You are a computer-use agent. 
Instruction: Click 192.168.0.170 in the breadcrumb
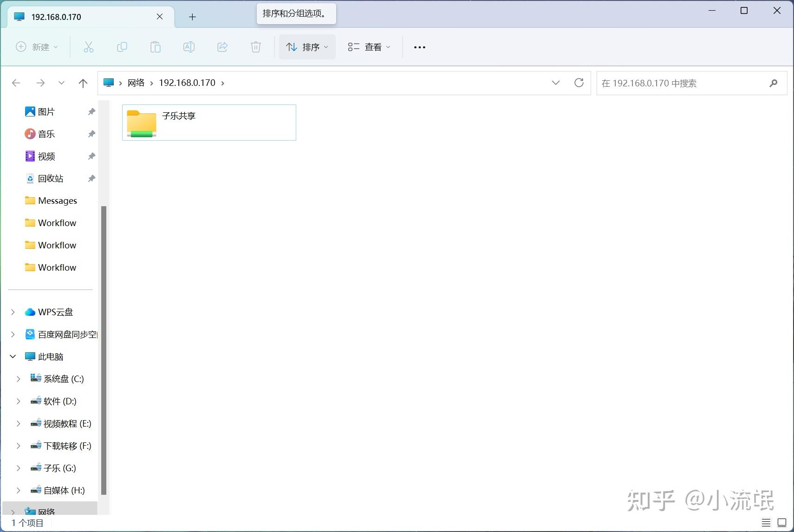(187, 83)
